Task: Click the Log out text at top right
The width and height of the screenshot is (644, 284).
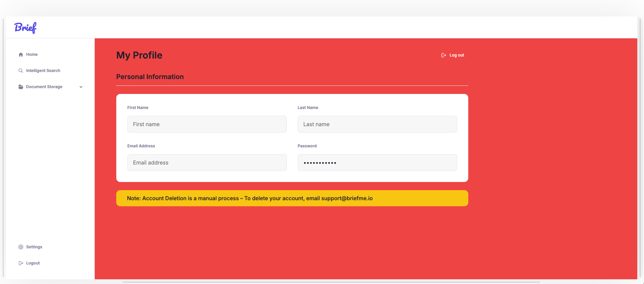Action: pyautogui.click(x=457, y=55)
